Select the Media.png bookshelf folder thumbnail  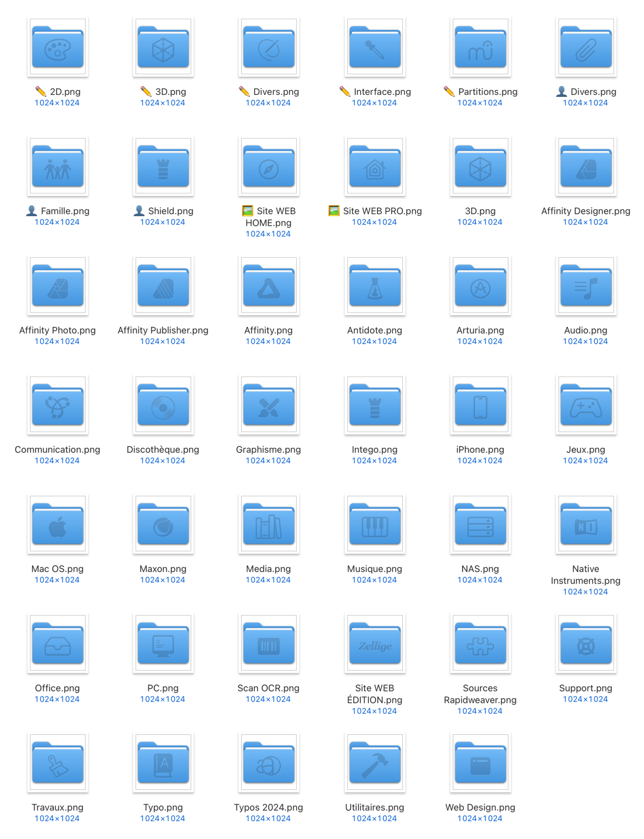(x=269, y=524)
